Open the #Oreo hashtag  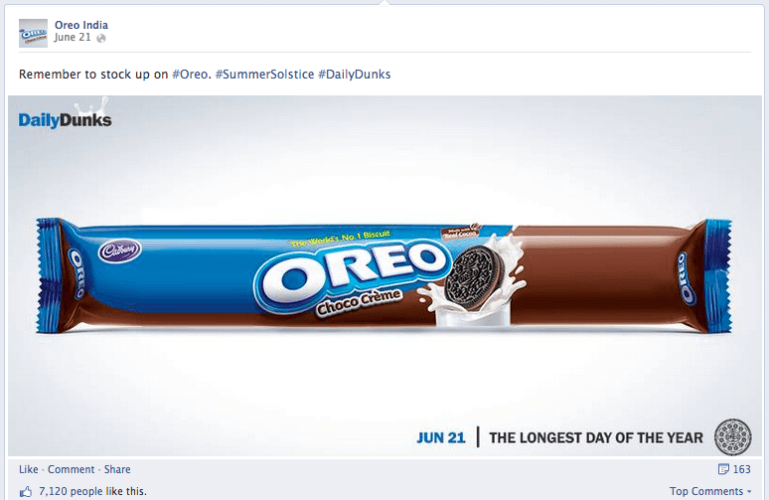[x=190, y=74]
